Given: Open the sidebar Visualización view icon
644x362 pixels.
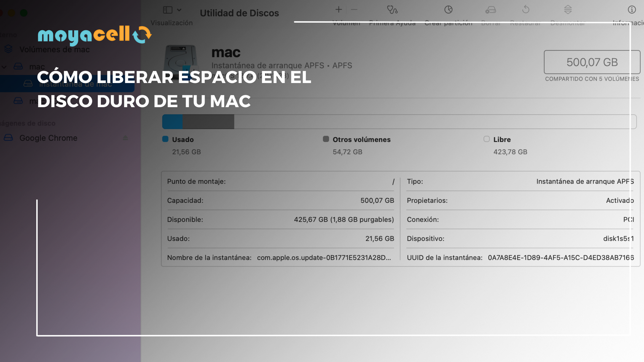Looking at the screenshot, I should click(168, 10).
